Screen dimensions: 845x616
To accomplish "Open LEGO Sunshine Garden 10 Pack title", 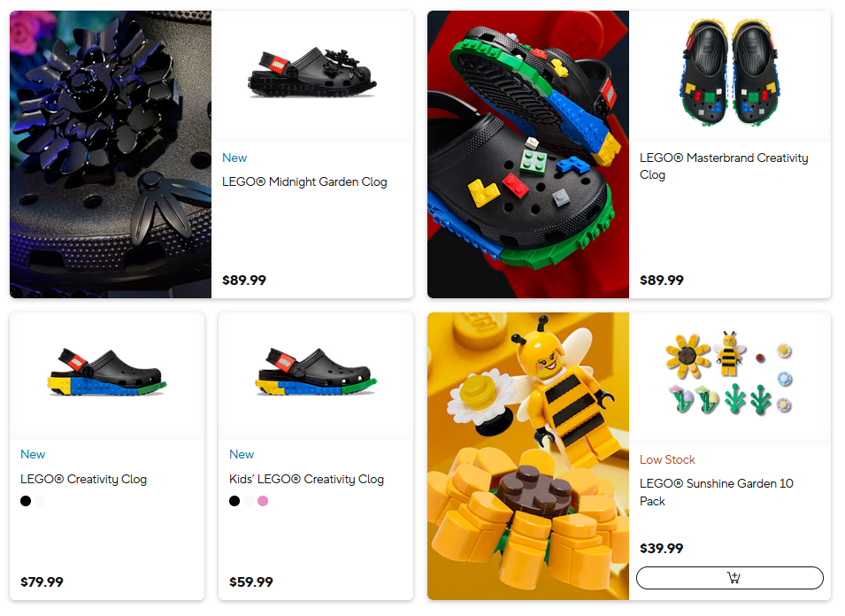I will pos(716,492).
